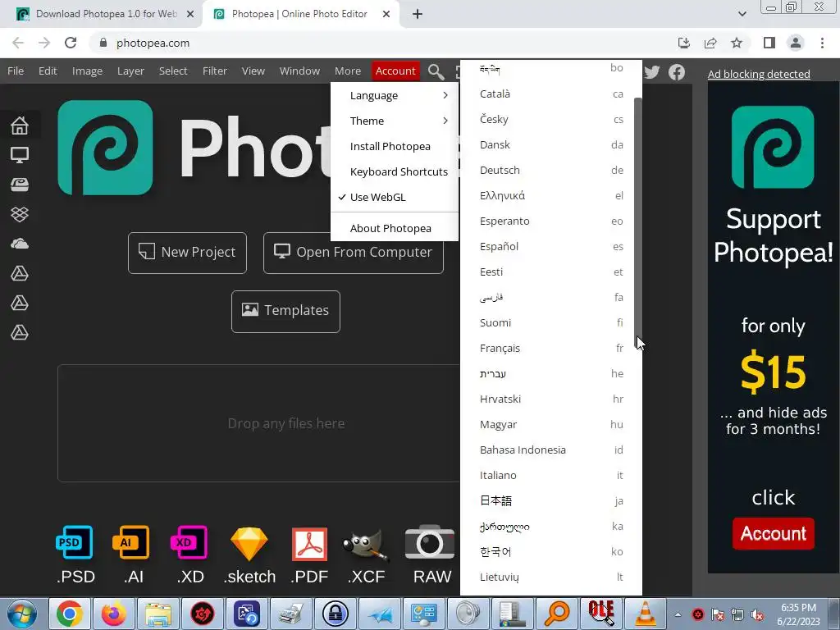Click the install app icon in address bar

tap(684, 43)
